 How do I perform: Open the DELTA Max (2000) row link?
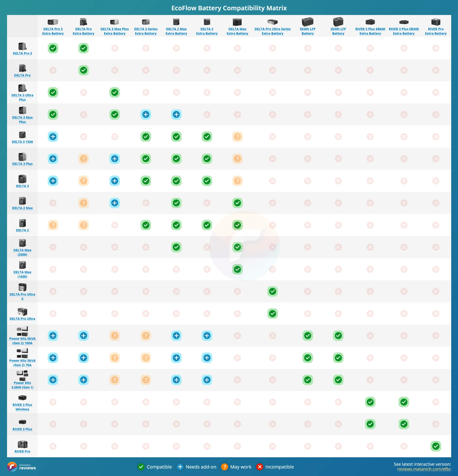point(22,252)
